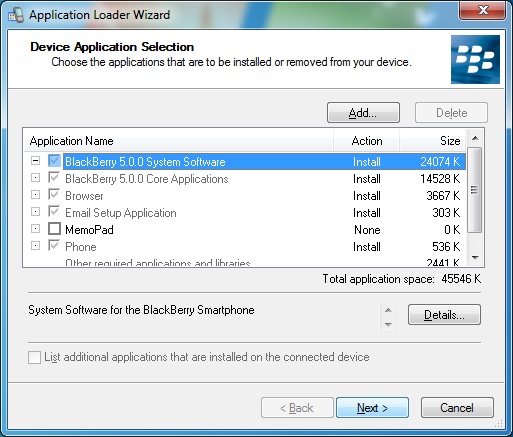Expand the Browser tree node
Viewport: 513px width, 437px height.
pos(35,195)
